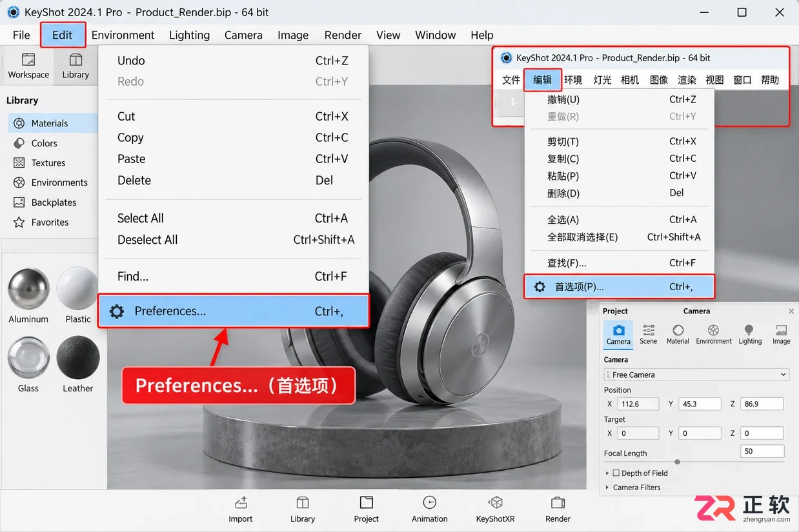This screenshot has width=799, height=532.
Task: Open the Free Camera dropdown
Action: (x=696, y=375)
